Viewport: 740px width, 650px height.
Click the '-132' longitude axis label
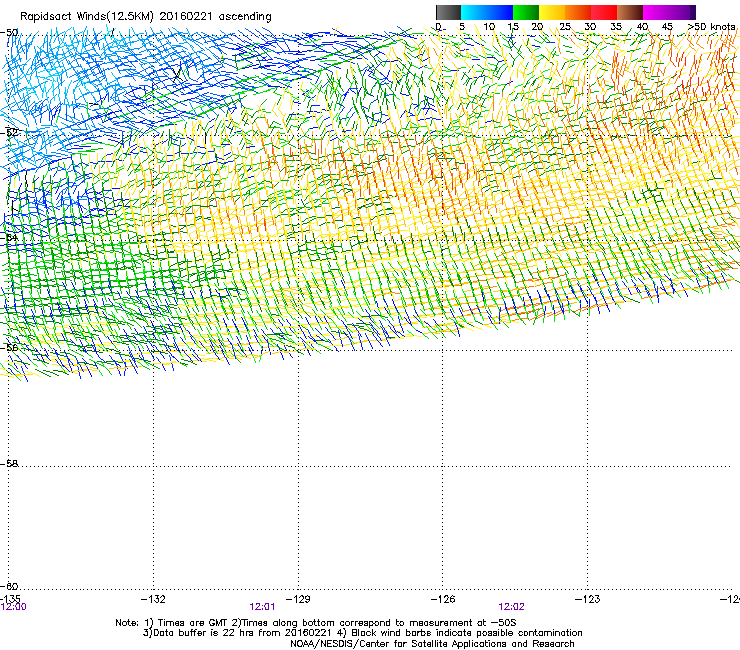click(x=153, y=599)
